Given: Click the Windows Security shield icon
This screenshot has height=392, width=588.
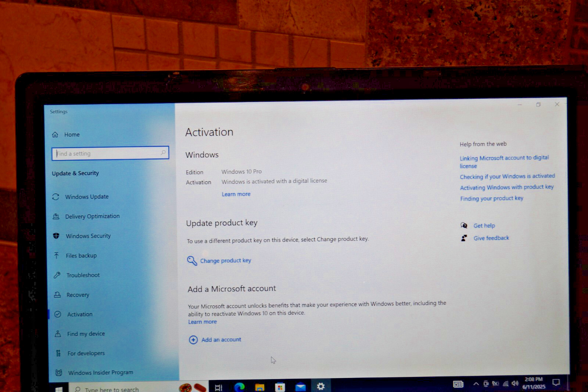Looking at the screenshot, I should (x=56, y=236).
